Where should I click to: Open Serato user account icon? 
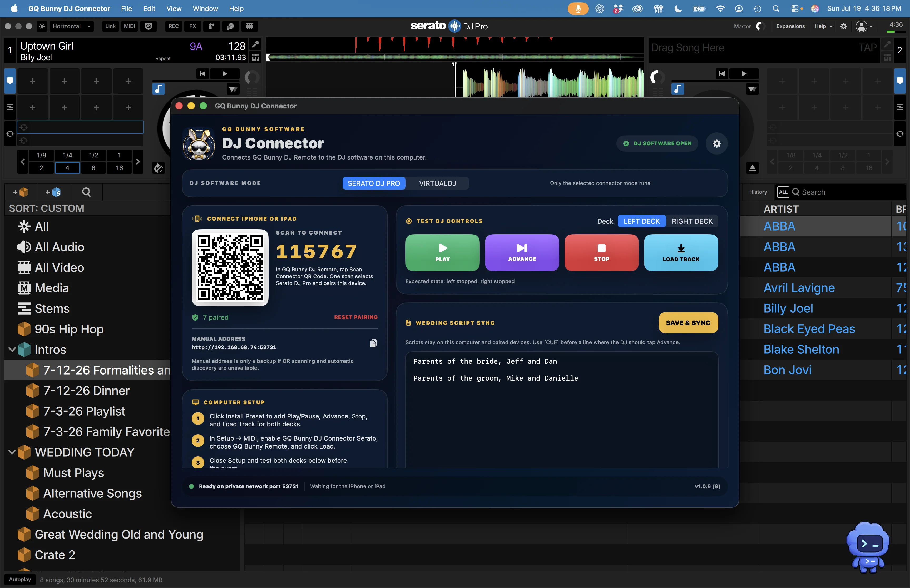pyautogui.click(x=861, y=26)
